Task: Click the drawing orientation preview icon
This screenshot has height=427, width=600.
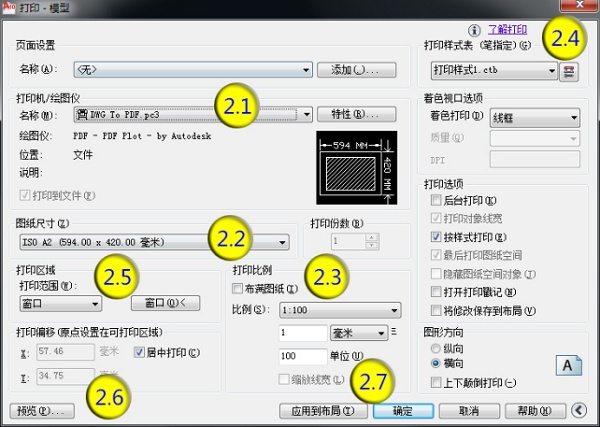Action: [x=567, y=366]
